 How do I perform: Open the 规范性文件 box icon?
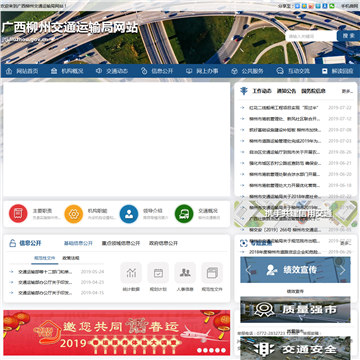click(212, 273)
